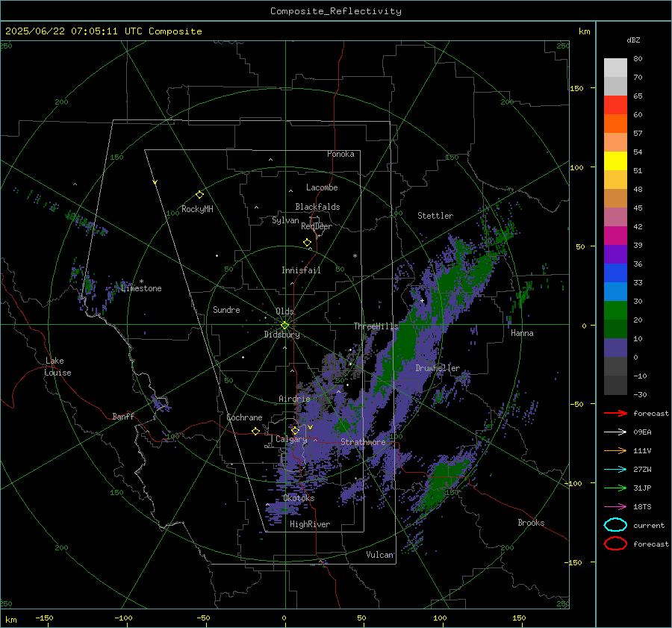
Task: Click the yellow radar center marker at Olds
Action: pos(284,326)
